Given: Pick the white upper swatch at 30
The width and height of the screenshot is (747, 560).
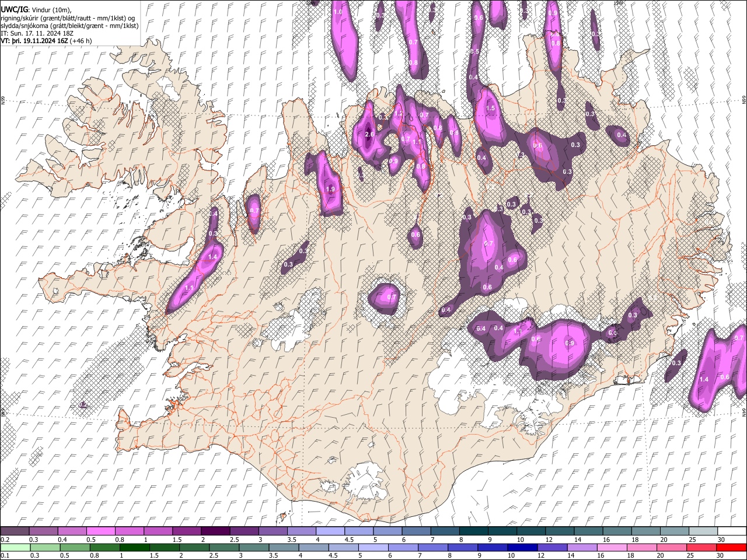Looking at the screenshot, I should (x=732, y=531).
